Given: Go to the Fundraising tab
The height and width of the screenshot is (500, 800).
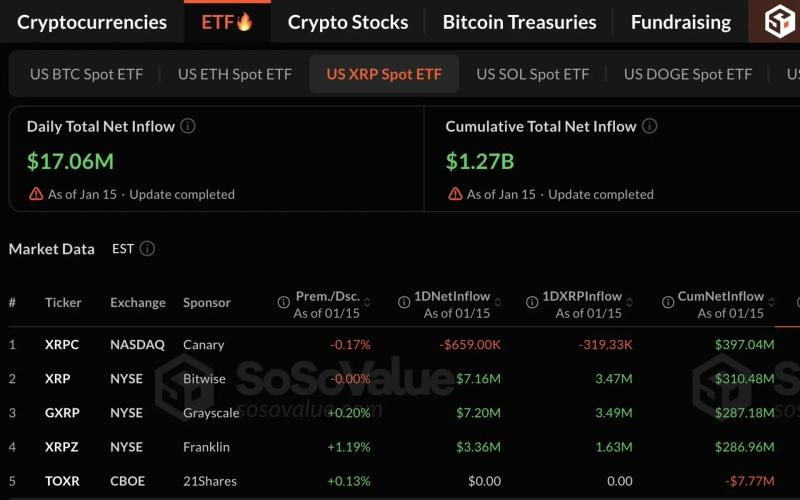Looking at the screenshot, I should coord(680,22).
